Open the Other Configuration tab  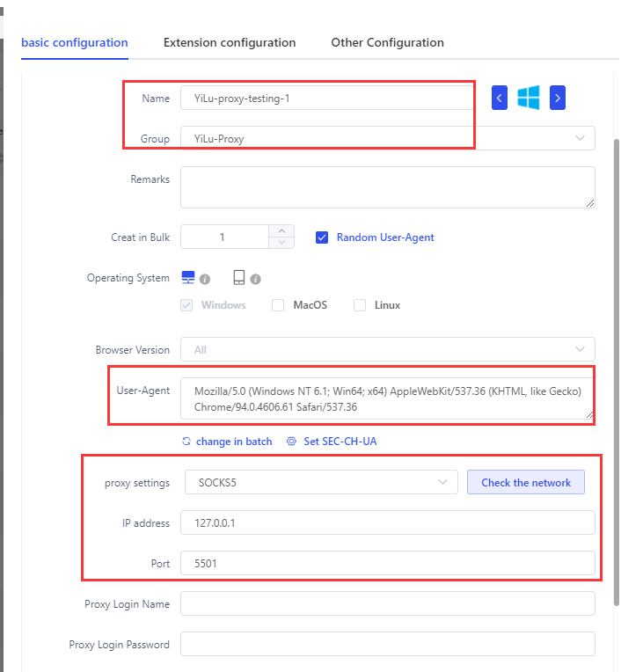pos(387,43)
